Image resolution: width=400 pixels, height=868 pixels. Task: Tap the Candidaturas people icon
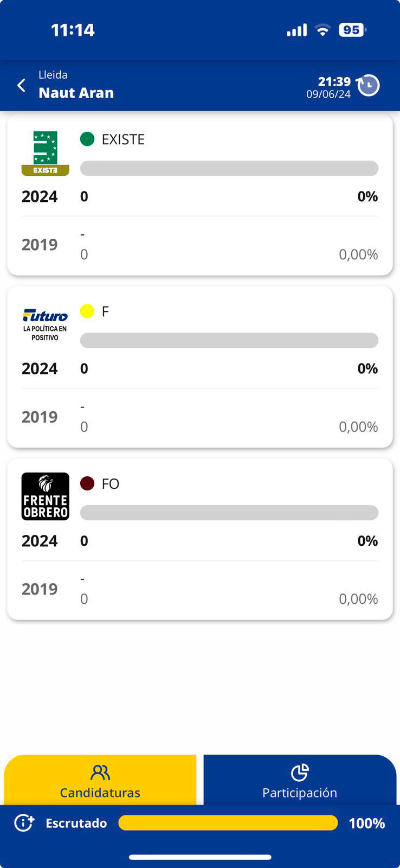click(x=100, y=772)
